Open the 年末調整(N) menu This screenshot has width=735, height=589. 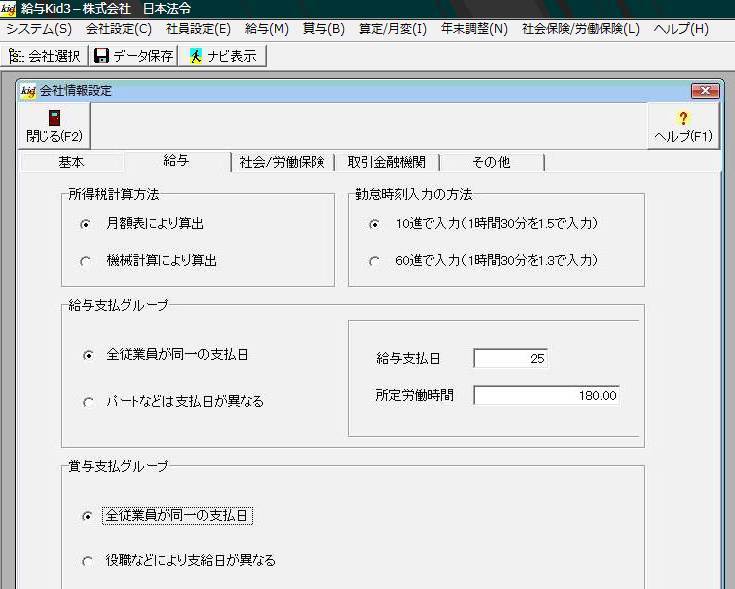pos(474,29)
